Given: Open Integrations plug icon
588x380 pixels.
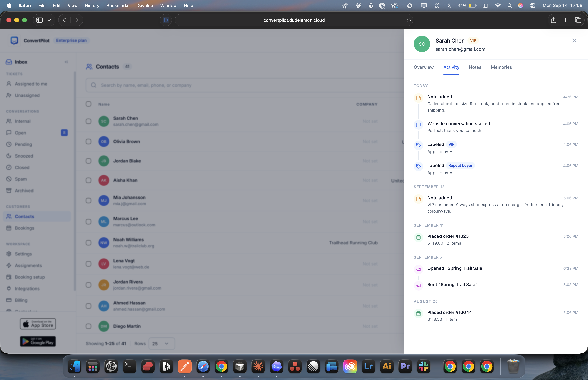Looking at the screenshot, I should click(9, 288).
